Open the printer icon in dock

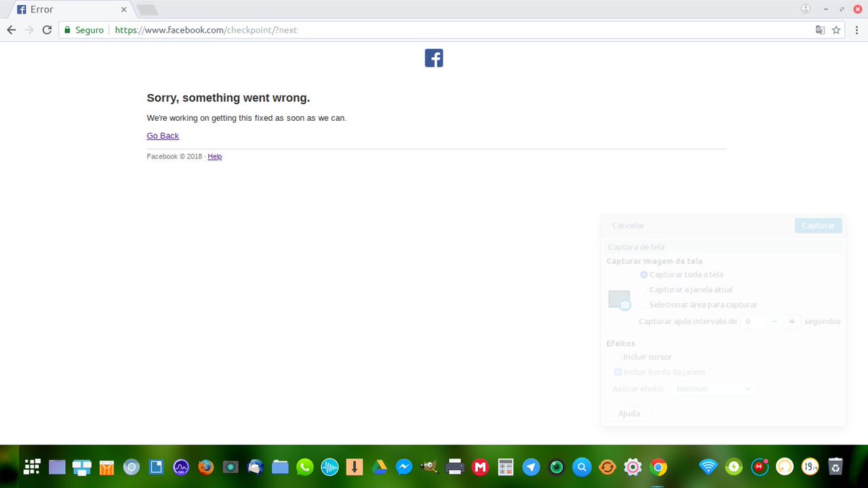click(455, 467)
